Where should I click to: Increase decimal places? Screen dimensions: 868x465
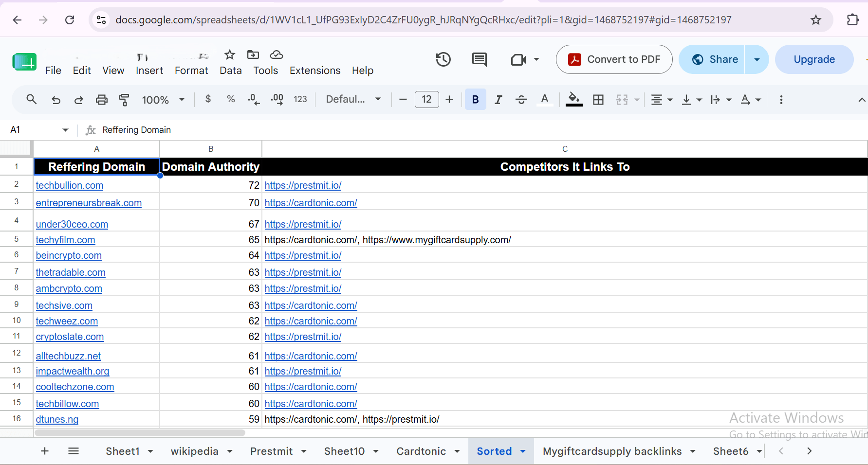277,99
